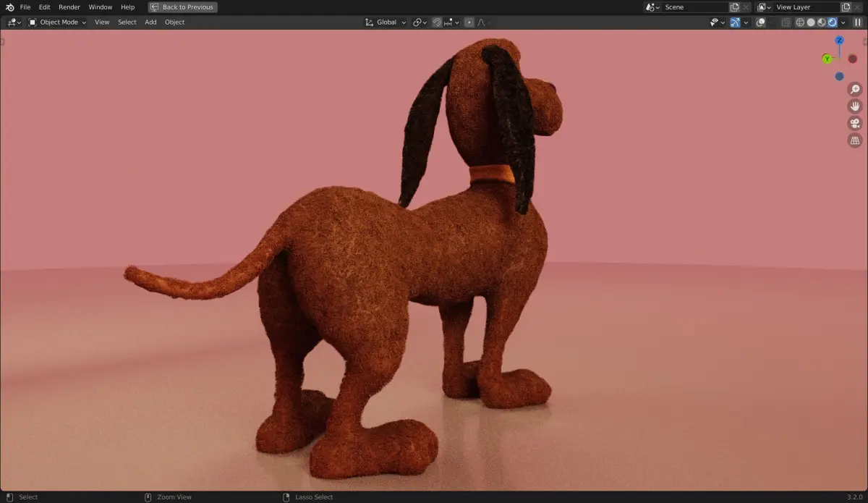Open the viewport Add menu
Viewport: 868px width, 503px height.
(x=150, y=22)
